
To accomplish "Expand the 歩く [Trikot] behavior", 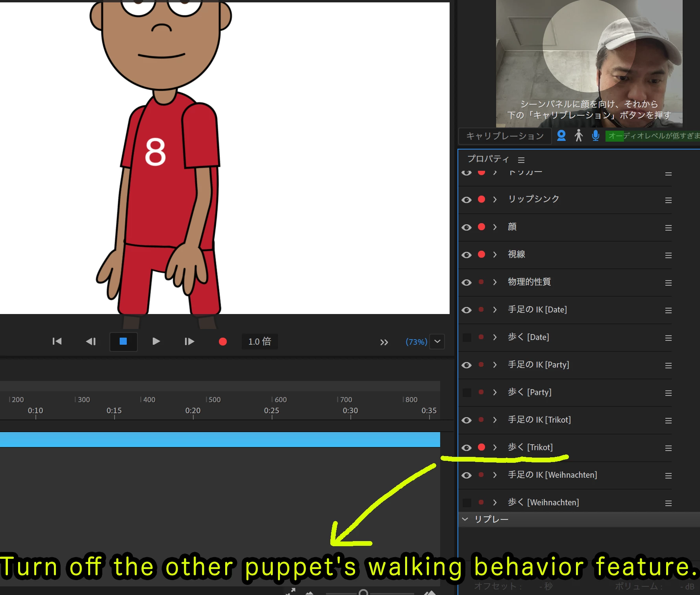I will click(x=495, y=447).
